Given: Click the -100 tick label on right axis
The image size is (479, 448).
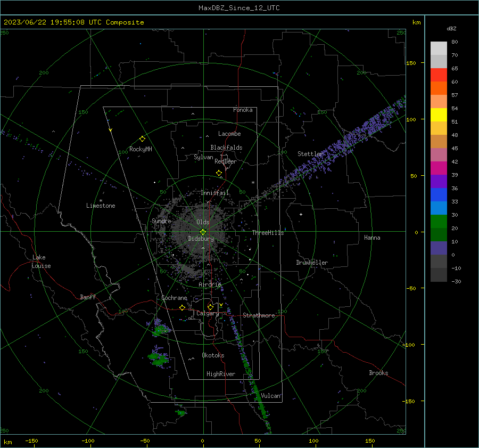Looking at the screenshot, I should 409,345.
